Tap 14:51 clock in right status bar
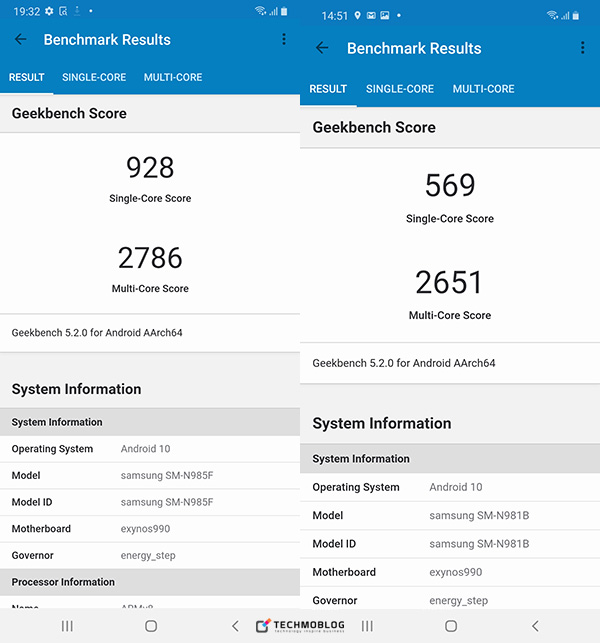This screenshot has width=600, height=643. pyautogui.click(x=334, y=16)
